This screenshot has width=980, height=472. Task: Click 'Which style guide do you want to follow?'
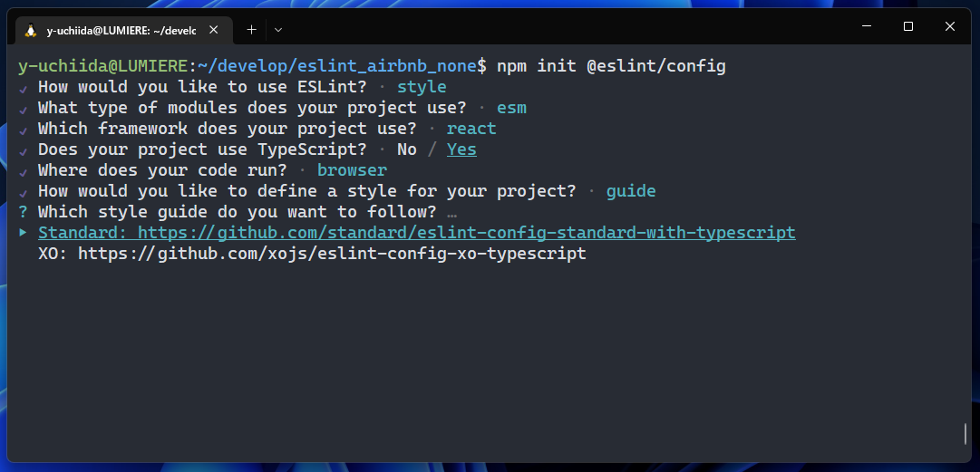(238, 212)
